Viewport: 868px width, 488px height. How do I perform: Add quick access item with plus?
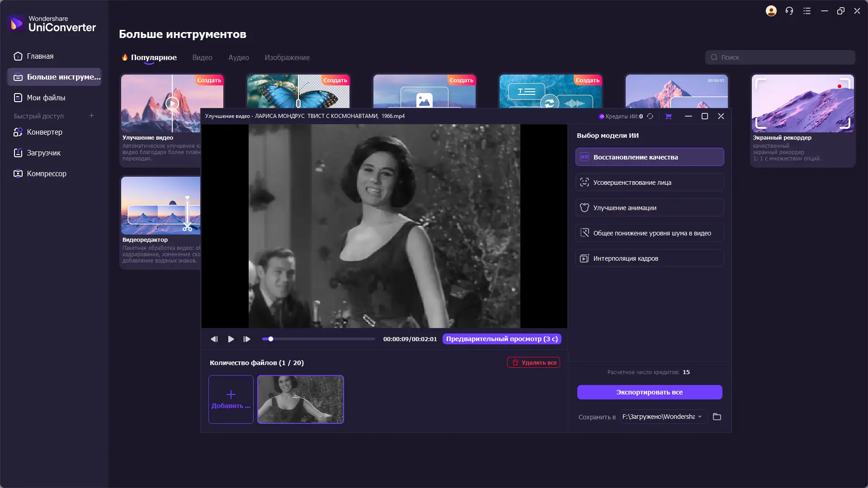click(x=91, y=116)
